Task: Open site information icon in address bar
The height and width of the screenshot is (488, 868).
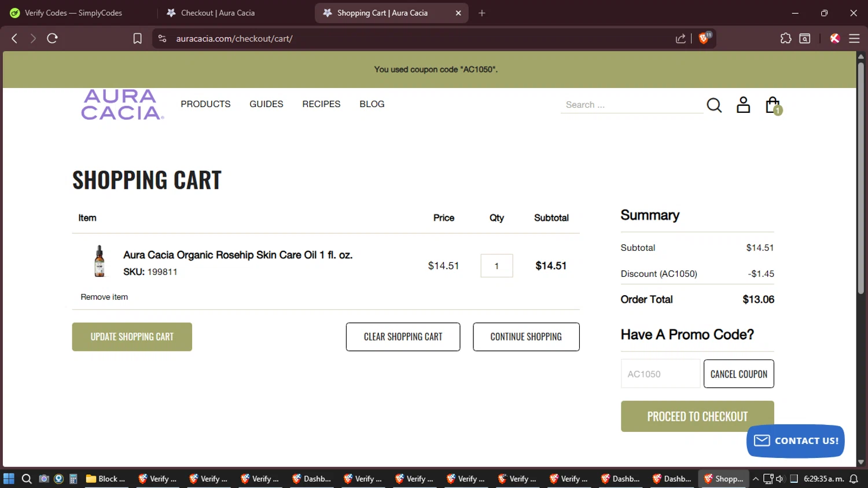Action: point(163,38)
